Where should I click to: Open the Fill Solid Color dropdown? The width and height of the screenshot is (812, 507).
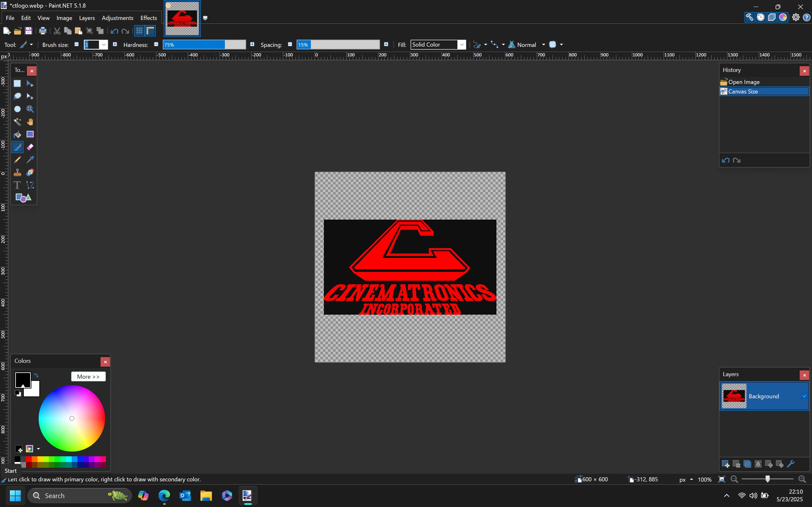pyautogui.click(x=462, y=45)
